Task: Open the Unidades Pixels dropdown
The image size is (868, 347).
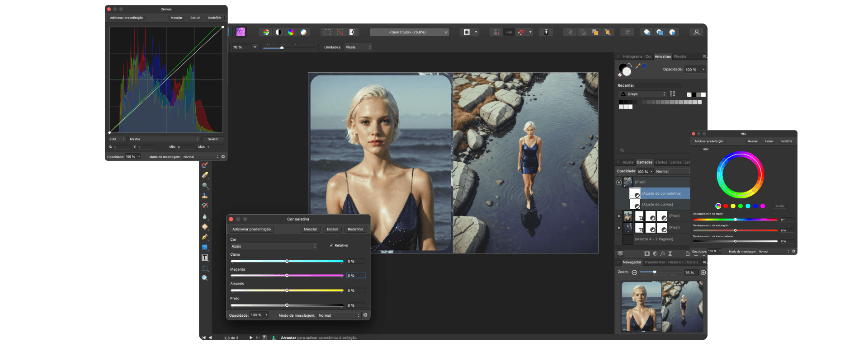Action: [x=358, y=47]
